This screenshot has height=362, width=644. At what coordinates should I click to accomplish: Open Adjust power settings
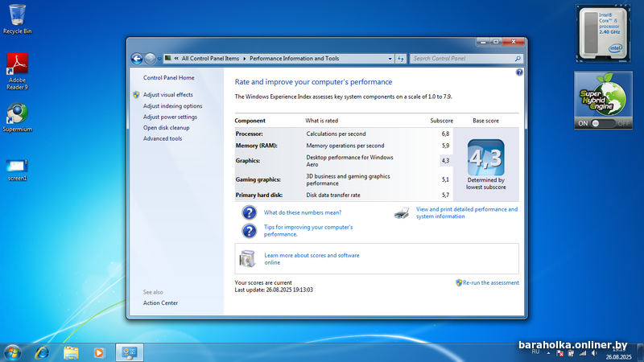(170, 117)
